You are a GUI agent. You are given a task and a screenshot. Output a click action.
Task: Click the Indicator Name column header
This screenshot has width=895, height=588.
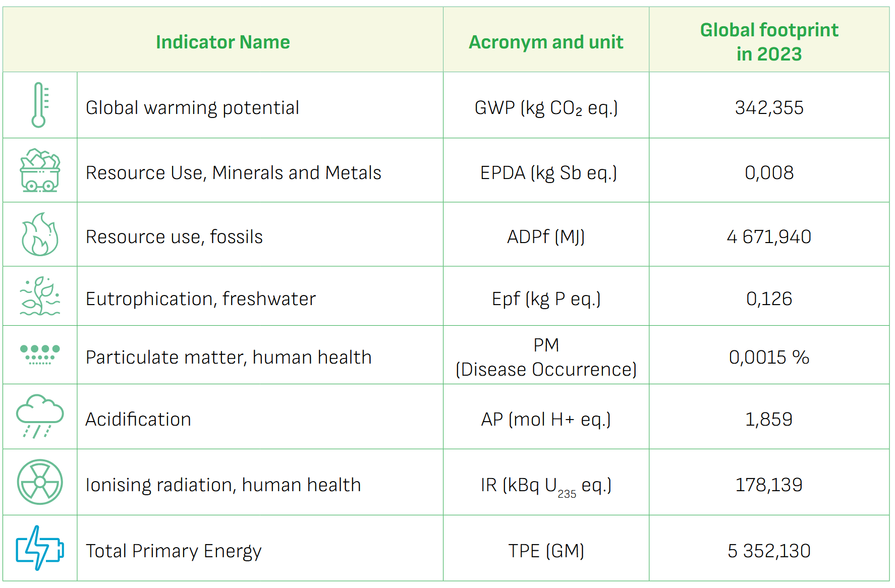223,42
